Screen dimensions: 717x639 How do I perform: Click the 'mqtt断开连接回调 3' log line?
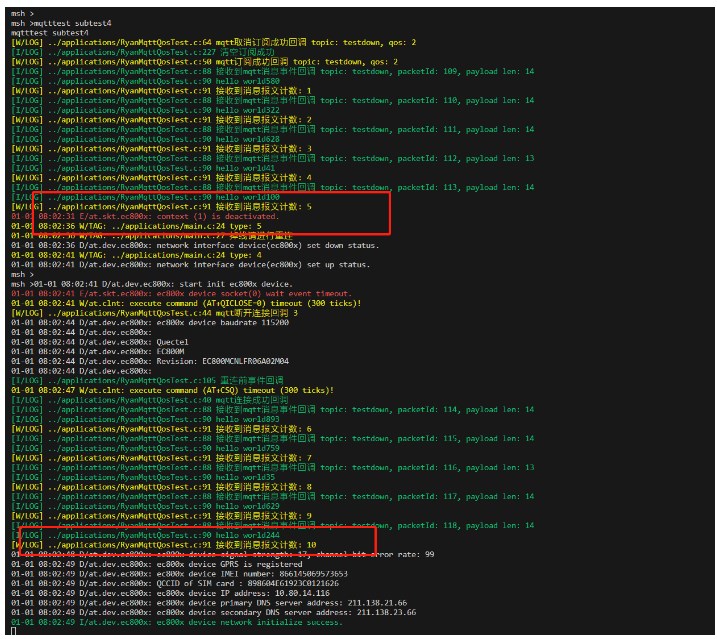[155, 313]
